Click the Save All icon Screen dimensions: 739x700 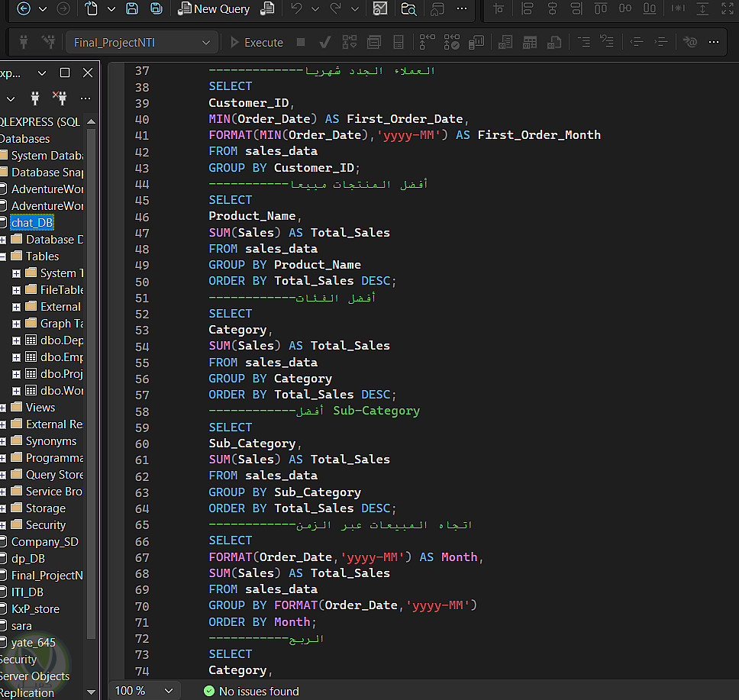coord(156,9)
